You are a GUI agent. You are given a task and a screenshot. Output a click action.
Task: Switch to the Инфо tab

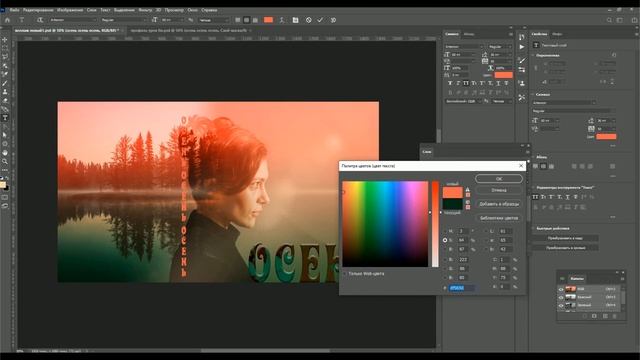pyautogui.click(x=557, y=34)
